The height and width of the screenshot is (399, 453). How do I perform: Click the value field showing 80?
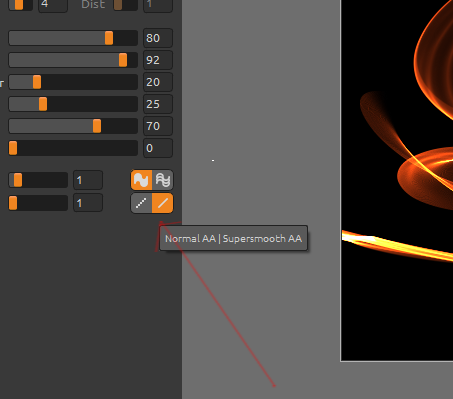coord(158,38)
